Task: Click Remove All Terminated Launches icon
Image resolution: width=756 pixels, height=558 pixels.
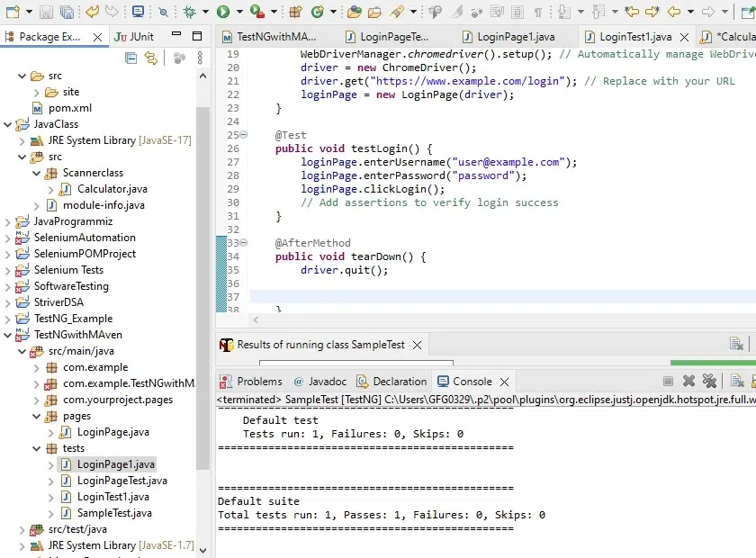Action: tap(709, 382)
